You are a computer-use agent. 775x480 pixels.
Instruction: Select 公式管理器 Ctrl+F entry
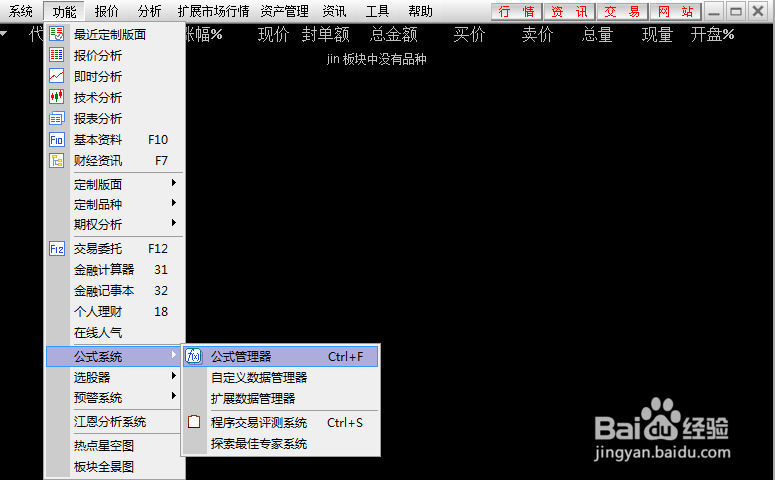281,356
